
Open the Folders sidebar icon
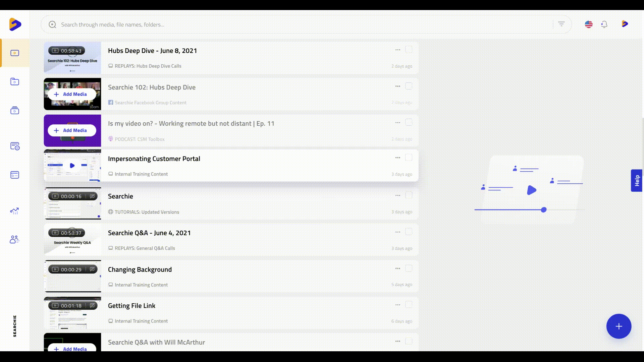(15, 81)
